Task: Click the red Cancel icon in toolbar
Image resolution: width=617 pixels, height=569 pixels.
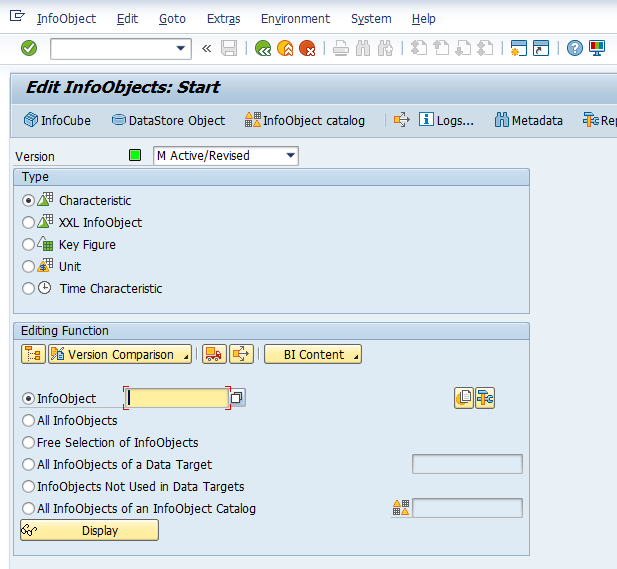Action: click(307, 48)
